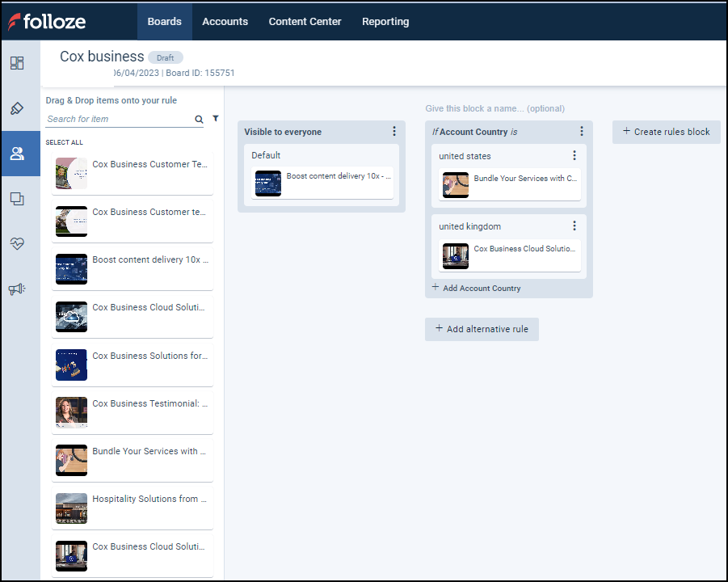Open the promotions megaphone sidebar icon
This screenshot has height=582, width=728.
tap(17, 289)
